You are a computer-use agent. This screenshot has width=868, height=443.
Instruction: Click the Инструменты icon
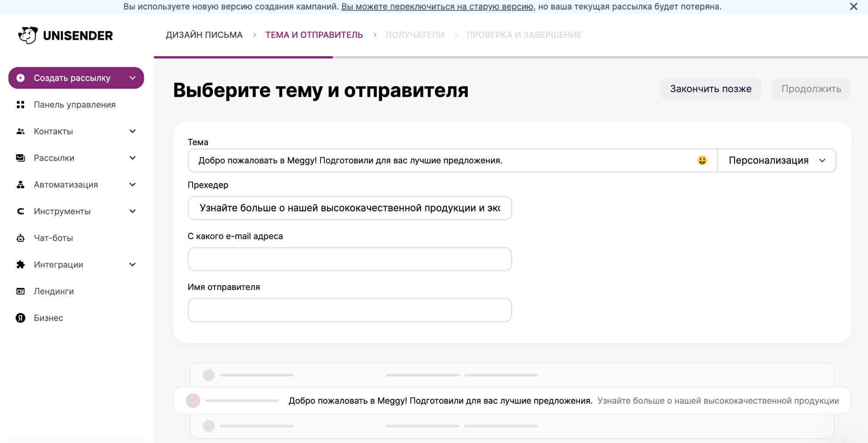(20, 211)
